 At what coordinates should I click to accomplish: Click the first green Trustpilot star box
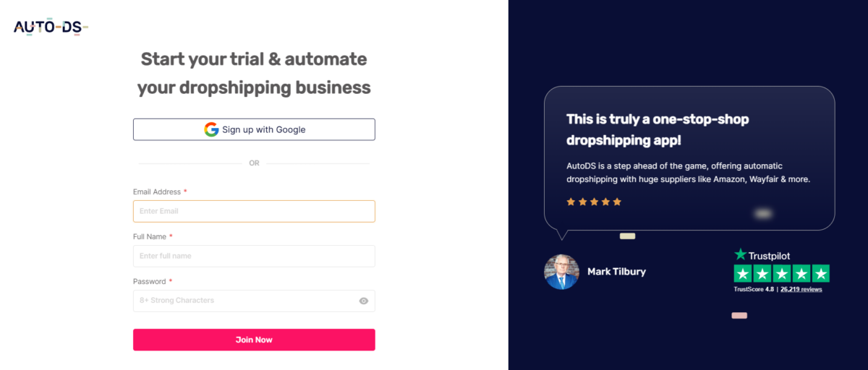click(742, 274)
